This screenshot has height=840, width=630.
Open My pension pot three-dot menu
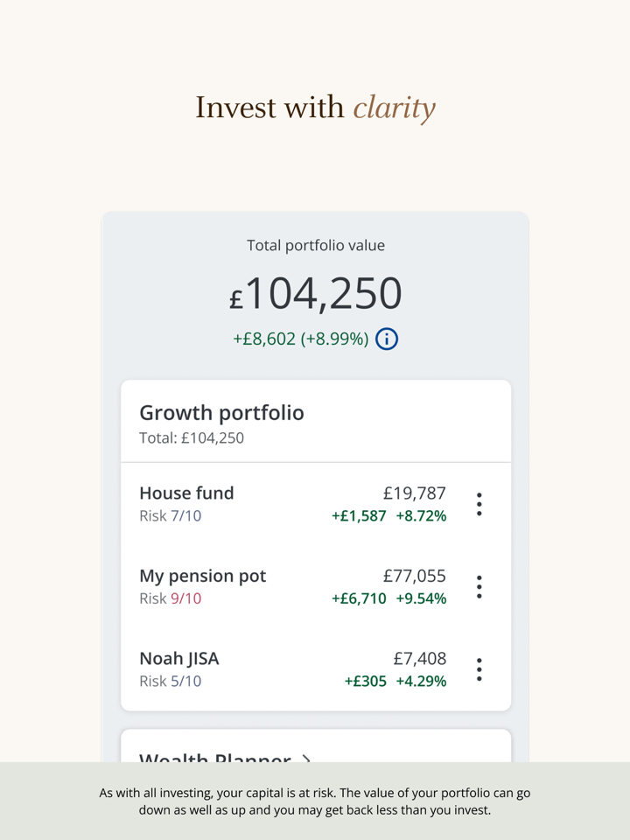479,587
